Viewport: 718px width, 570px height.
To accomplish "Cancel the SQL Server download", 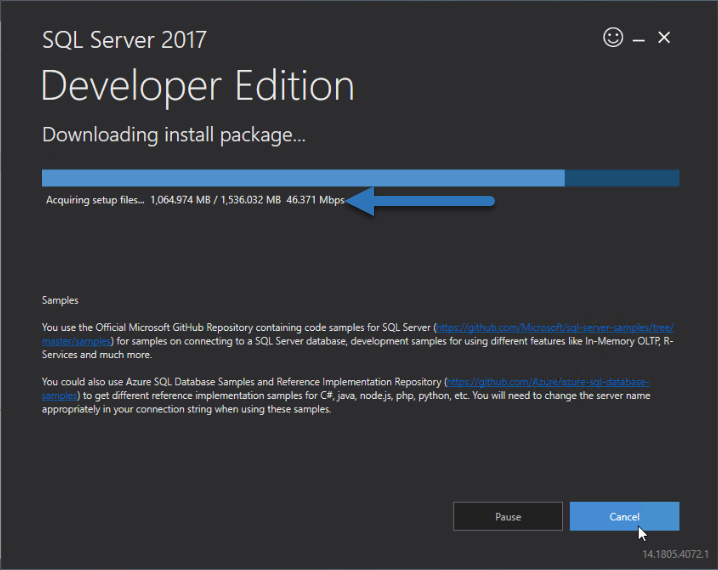I will [x=624, y=516].
